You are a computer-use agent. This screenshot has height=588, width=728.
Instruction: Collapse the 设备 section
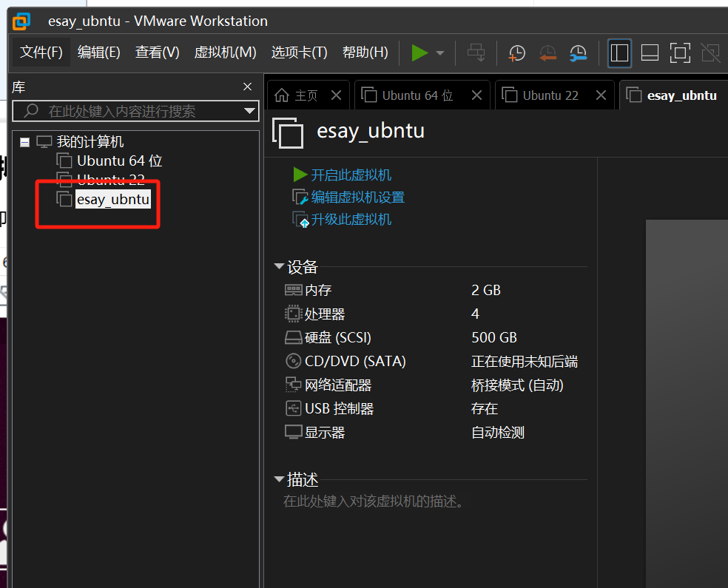(x=279, y=266)
